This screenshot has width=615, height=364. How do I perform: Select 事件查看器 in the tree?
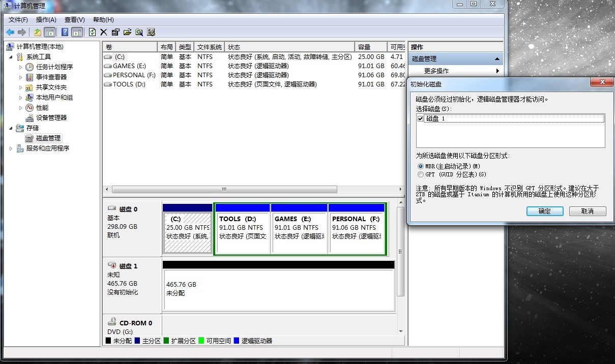pos(51,77)
